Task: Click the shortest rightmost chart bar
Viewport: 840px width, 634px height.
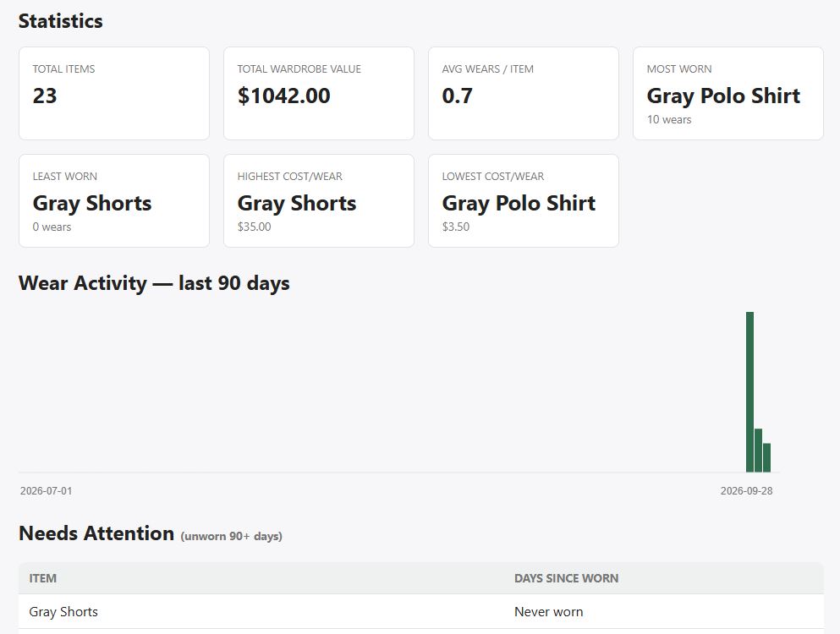Action: 766,458
